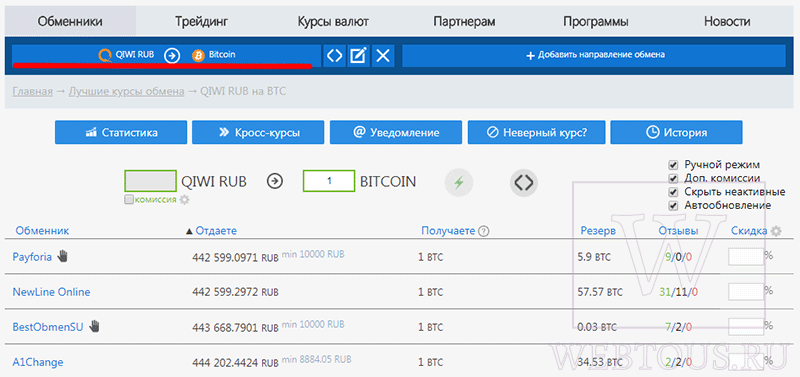Report via Неверный курс? button
Viewport: 800px width, 377px height.
(x=536, y=133)
